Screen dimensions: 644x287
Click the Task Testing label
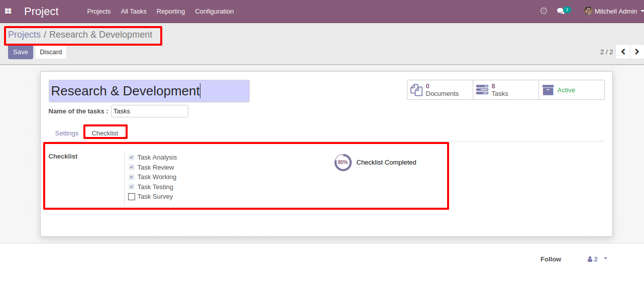155,187
